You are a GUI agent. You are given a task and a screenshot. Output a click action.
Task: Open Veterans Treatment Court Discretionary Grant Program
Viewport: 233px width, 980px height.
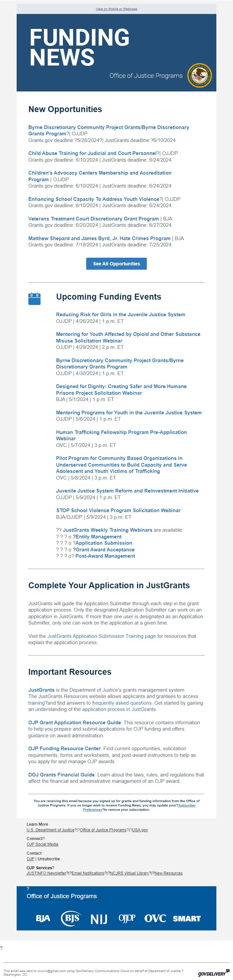point(93,219)
